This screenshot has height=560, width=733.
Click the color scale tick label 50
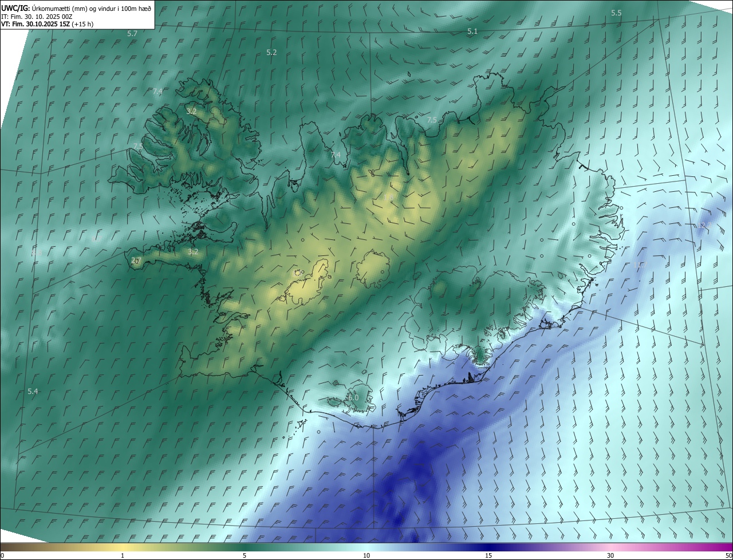tap(728, 556)
